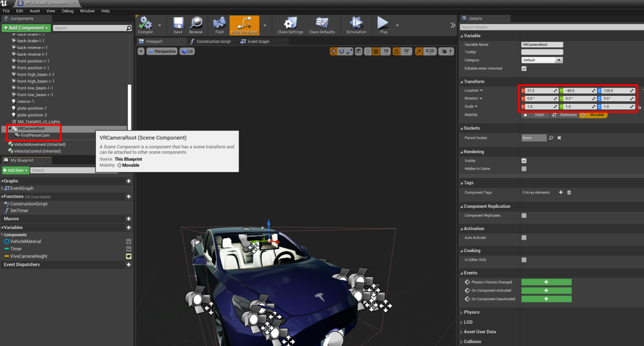Start Simulation mode
Viewport: 644px width, 346px height.
coord(356,26)
